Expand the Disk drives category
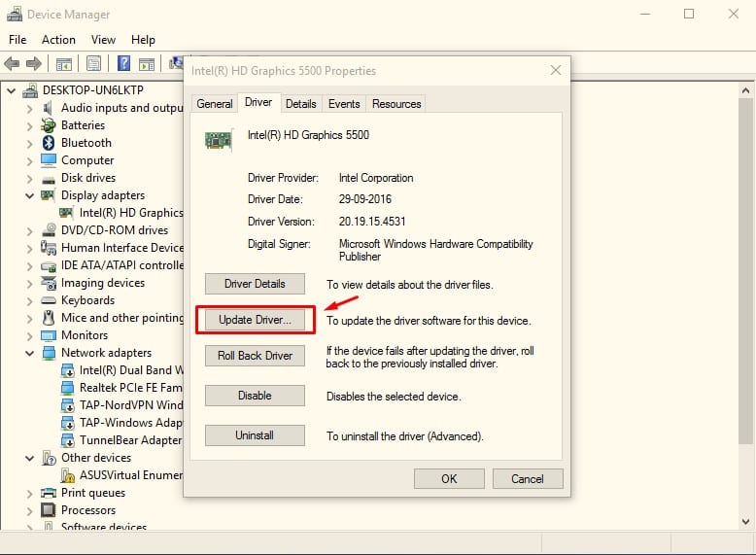This screenshot has height=555, width=756. click(29, 179)
